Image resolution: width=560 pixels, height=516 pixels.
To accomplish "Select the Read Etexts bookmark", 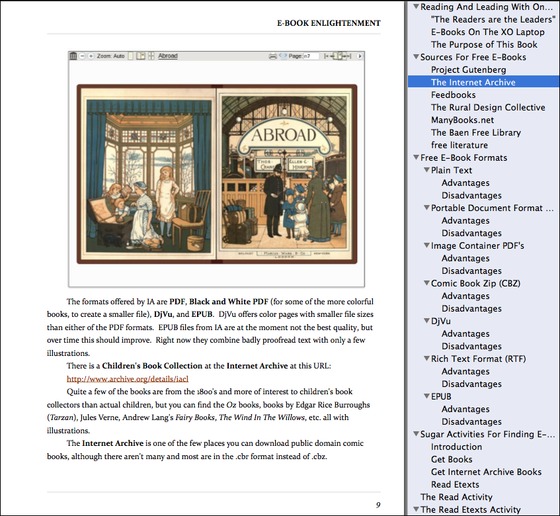I will pos(455,484).
